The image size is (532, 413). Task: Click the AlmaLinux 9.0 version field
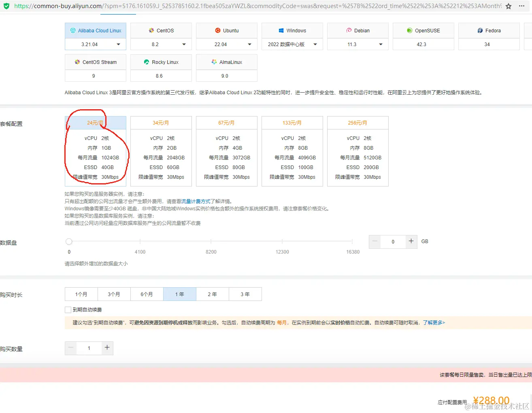click(x=227, y=76)
